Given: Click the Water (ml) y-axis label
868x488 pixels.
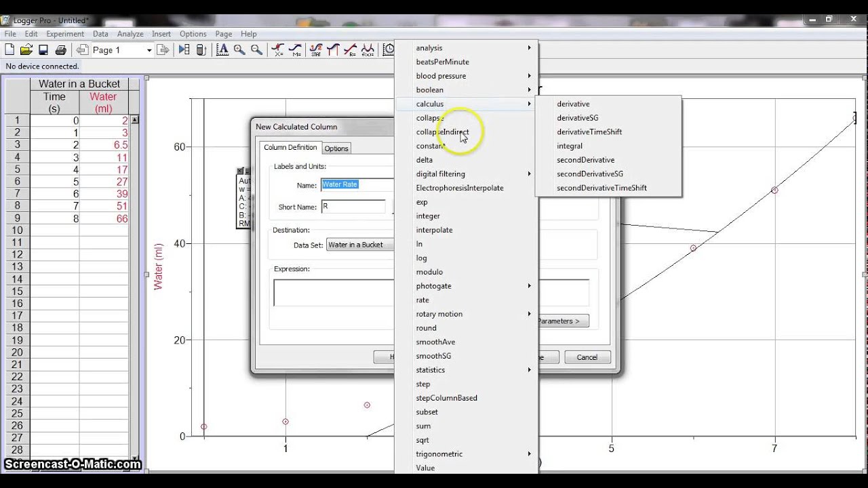Looking at the screenshot, I should click(x=159, y=266).
